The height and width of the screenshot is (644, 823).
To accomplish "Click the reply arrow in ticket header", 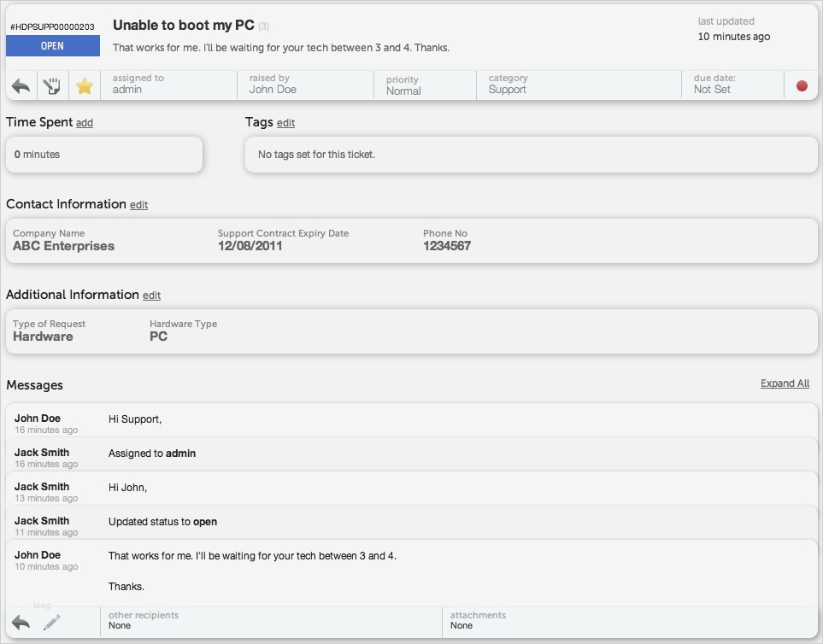I will coord(21,85).
